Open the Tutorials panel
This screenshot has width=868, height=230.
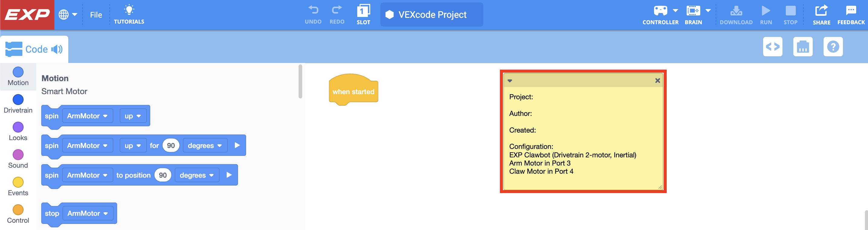[x=129, y=14]
